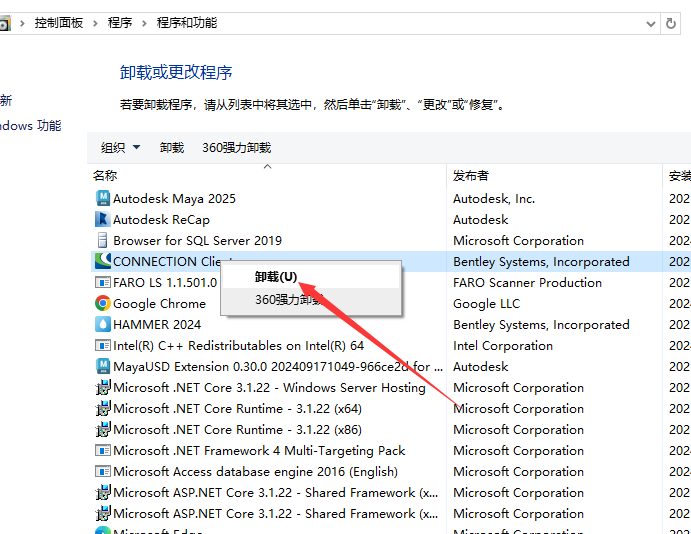691x534 pixels.
Task: Expand the chevron after 控制面板 breadcrumb
Action: [x=95, y=23]
